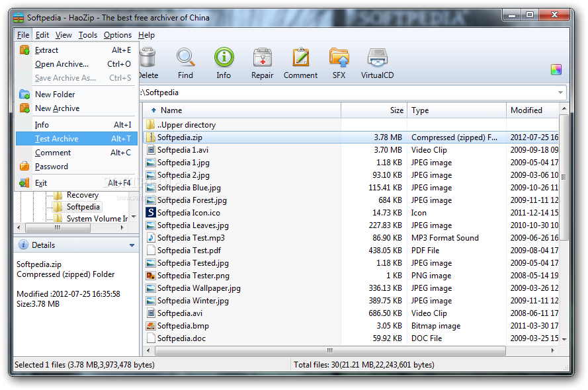Click the Total files status bar text
Screen dimensions: 588x390
tap(364, 364)
